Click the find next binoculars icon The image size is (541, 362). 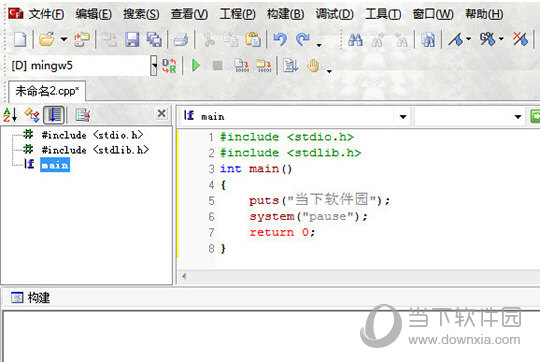tap(378, 40)
